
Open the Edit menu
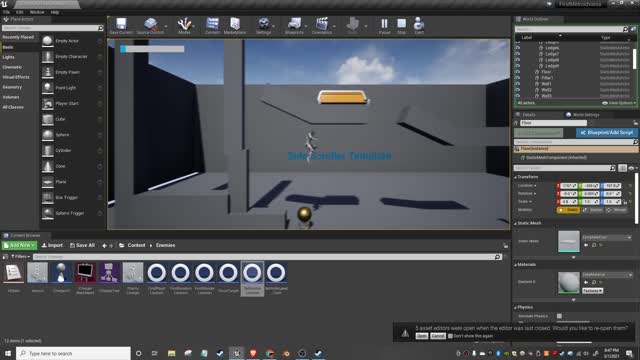tap(20, 12)
